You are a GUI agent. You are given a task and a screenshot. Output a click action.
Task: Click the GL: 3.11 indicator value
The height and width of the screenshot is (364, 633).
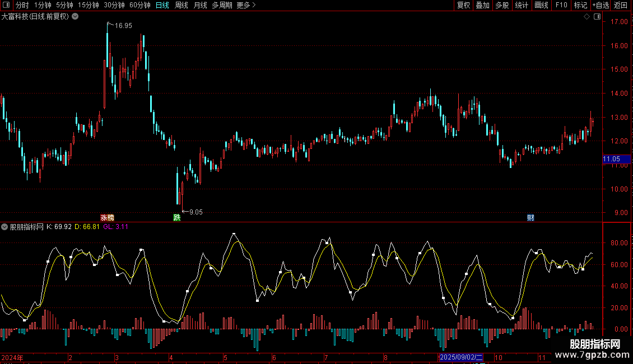(115, 227)
